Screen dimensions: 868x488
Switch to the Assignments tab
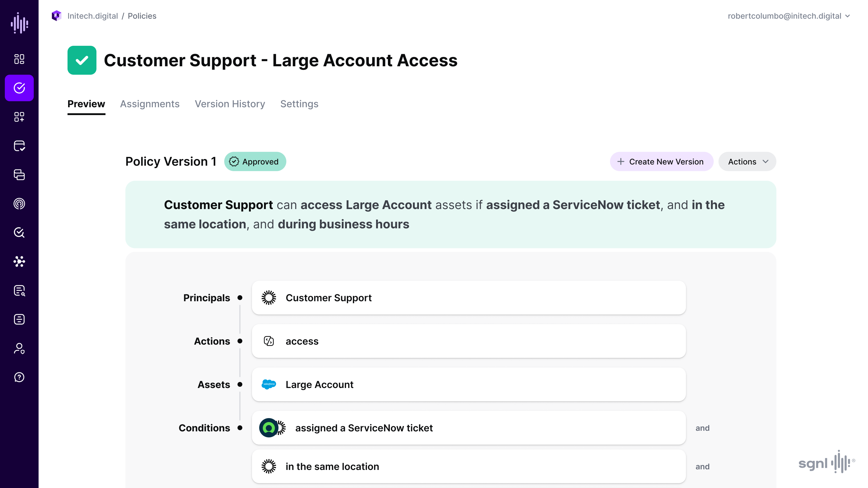coord(149,104)
